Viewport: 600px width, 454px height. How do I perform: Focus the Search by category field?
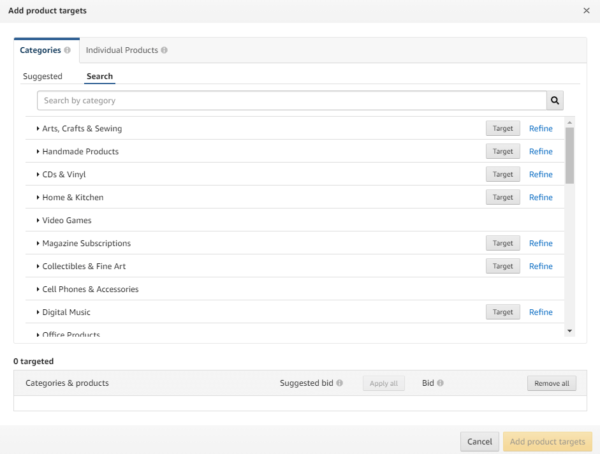pos(292,101)
